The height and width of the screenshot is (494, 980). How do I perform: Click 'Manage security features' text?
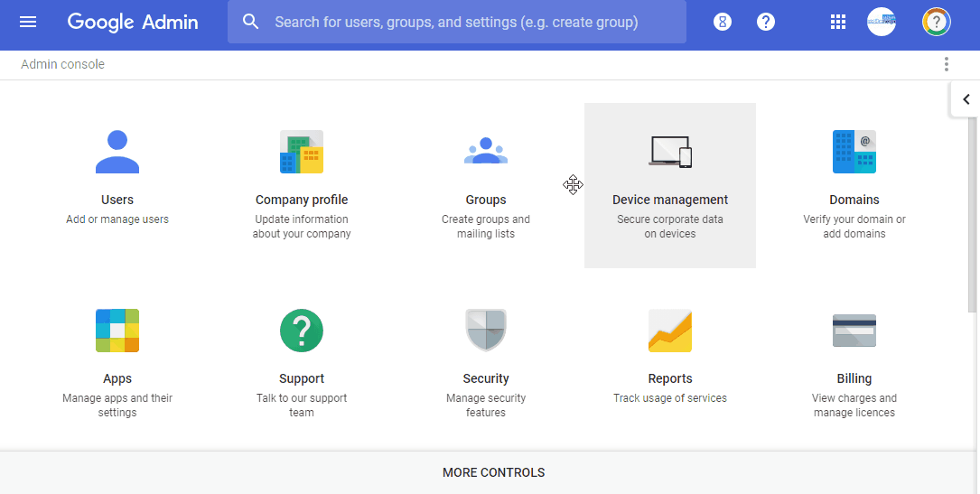[x=486, y=405]
